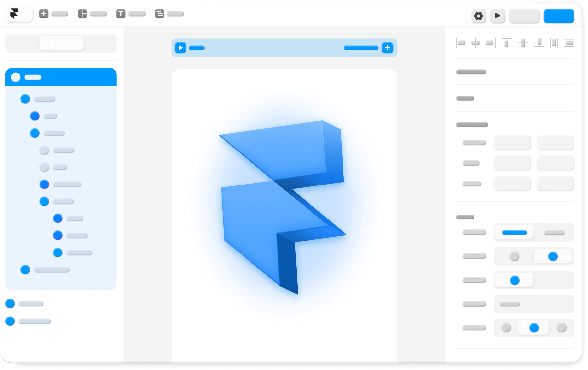Select the Text tool with T icon
The image size is (588, 370).
pos(121,14)
